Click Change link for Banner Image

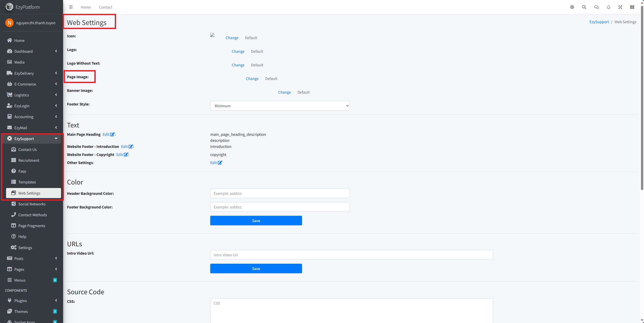(284, 92)
